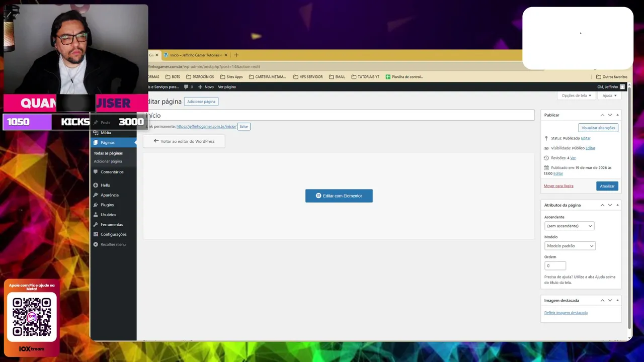644x362 pixels.
Task: Click Editar link beside Status: Publicado
Action: pos(586,138)
